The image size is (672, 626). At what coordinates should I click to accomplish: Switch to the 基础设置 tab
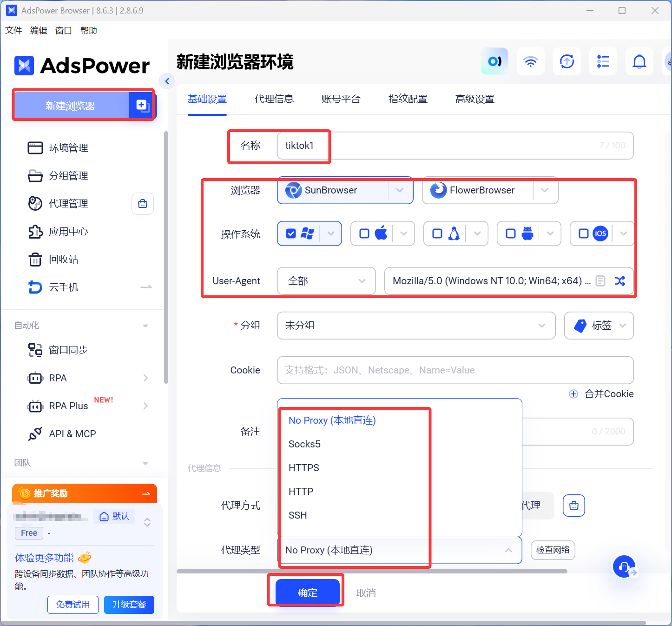tap(207, 99)
